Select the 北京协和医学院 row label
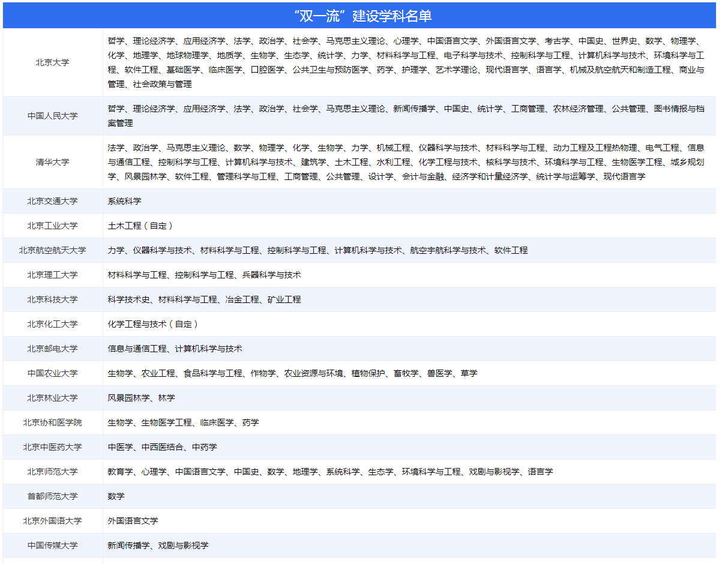Image resolution: width=728 pixels, height=564 pixels. click(52, 422)
